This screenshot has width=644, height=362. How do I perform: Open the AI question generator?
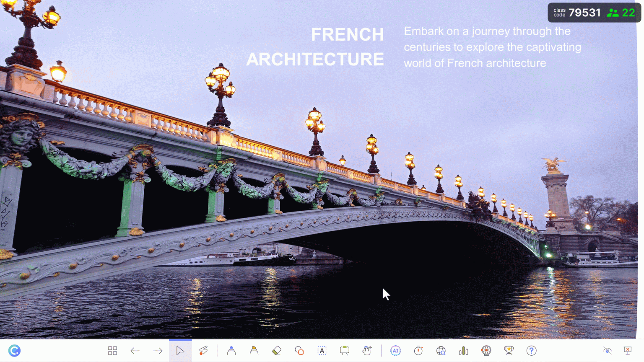(x=395, y=351)
